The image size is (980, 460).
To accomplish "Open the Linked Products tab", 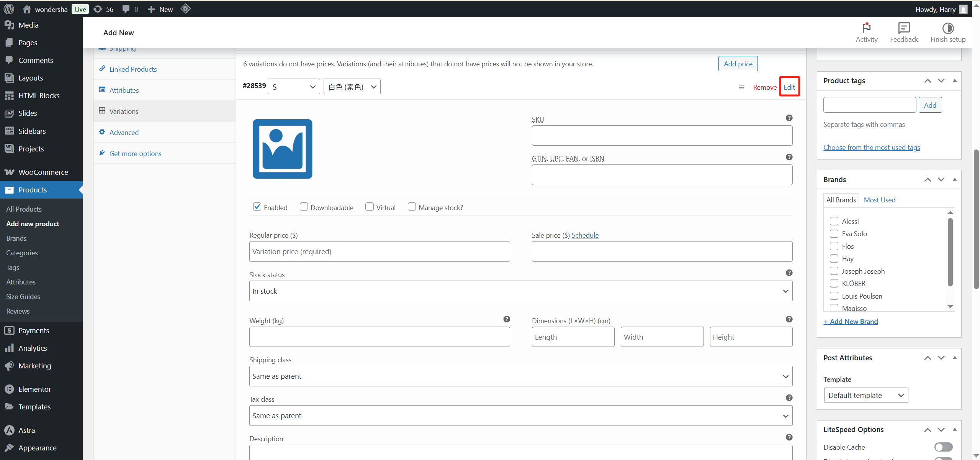I will tap(133, 69).
